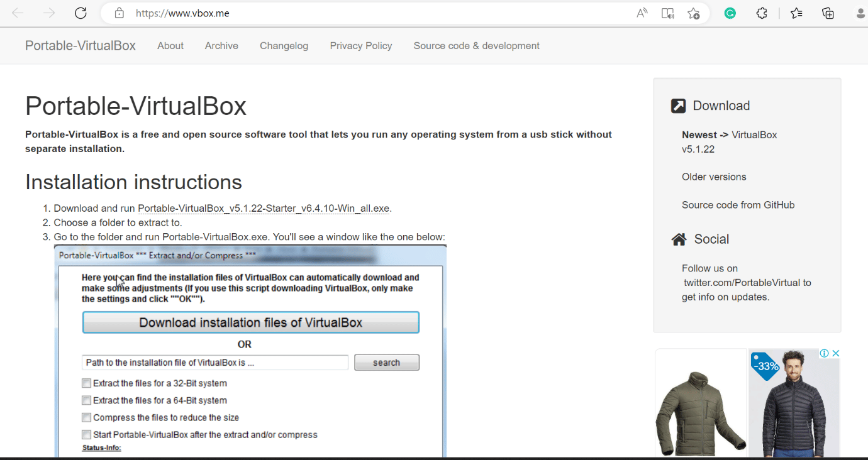Reload the page with refresh icon

pyautogui.click(x=81, y=13)
